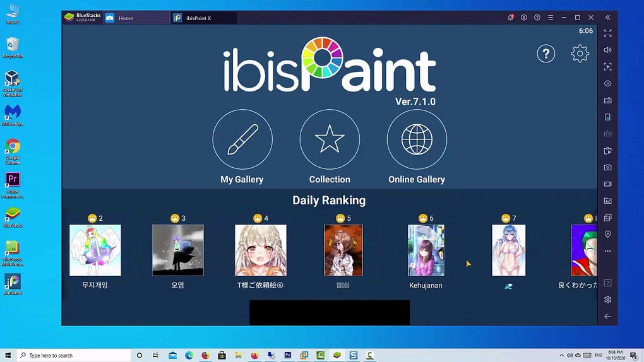Viewport: 644px width, 362px height.
Task: Switch to the BlueStacks Home tab
Action: coord(136,18)
